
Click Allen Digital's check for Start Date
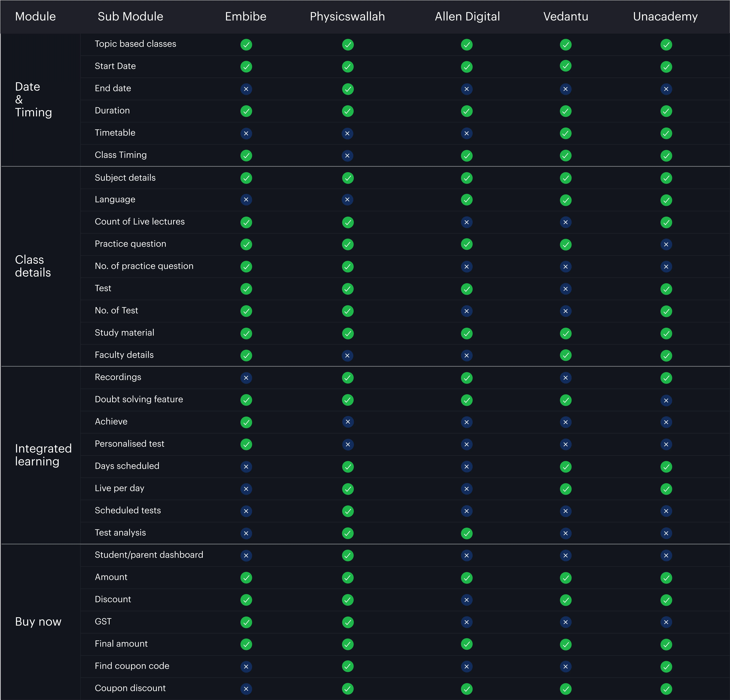(467, 67)
